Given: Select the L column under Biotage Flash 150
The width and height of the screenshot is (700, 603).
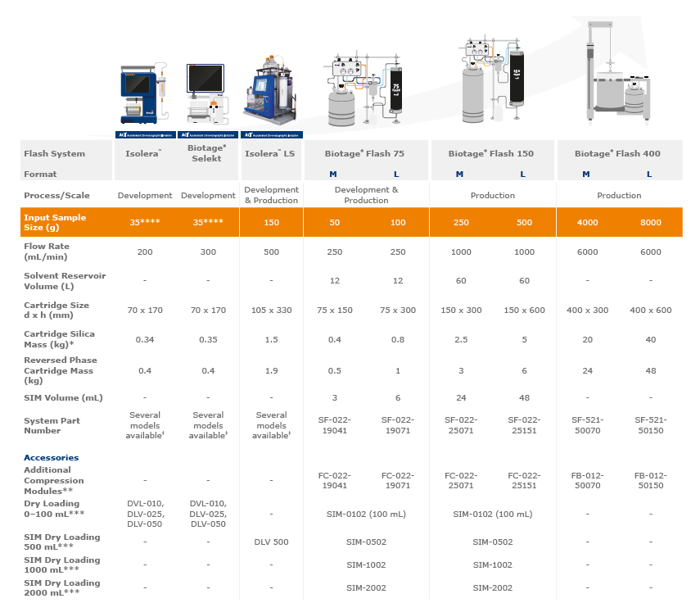Looking at the screenshot, I should 524,175.
